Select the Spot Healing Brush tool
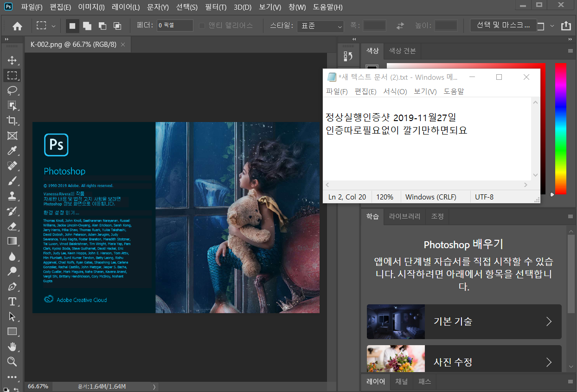 [x=12, y=166]
